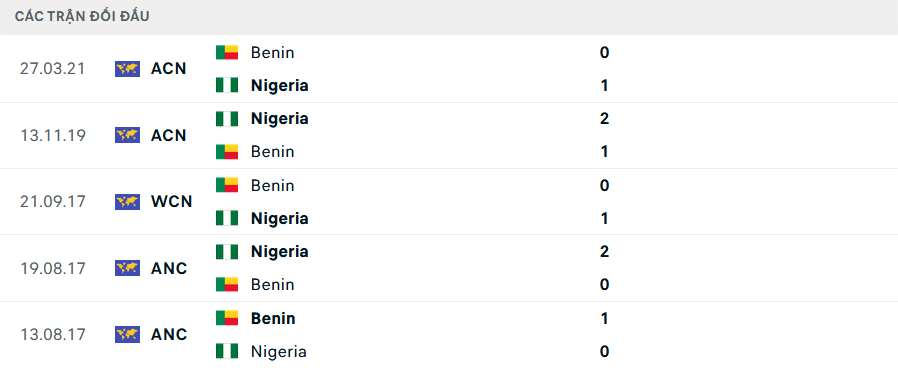
Task: Click the score 2 in the 13.11.19 match
Action: (604, 119)
